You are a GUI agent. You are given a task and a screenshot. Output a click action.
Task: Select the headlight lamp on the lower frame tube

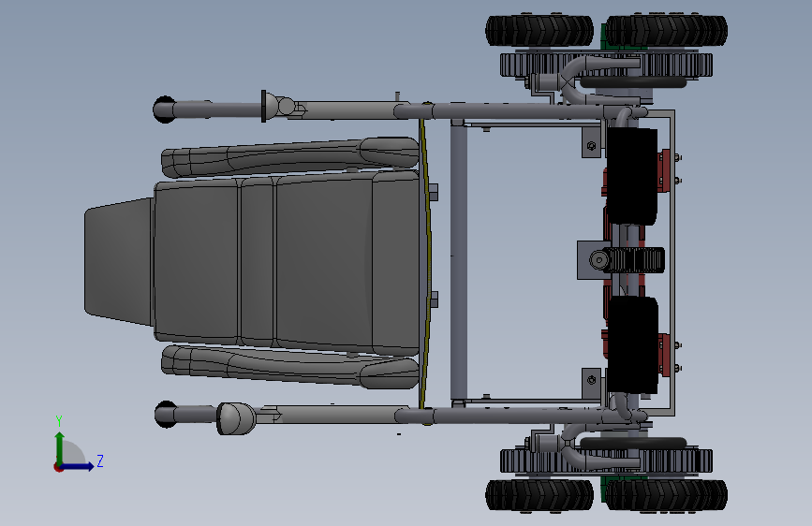point(236,418)
